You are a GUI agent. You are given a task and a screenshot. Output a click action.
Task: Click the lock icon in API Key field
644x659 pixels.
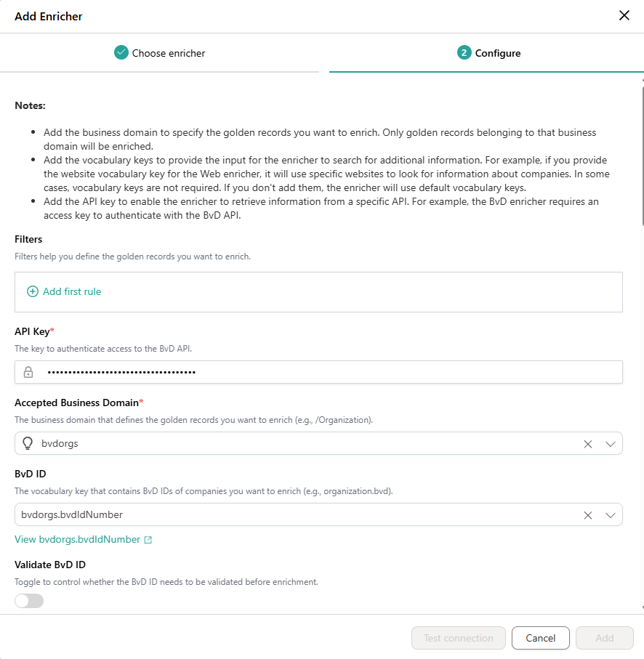pyautogui.click(x=28, y=372)
